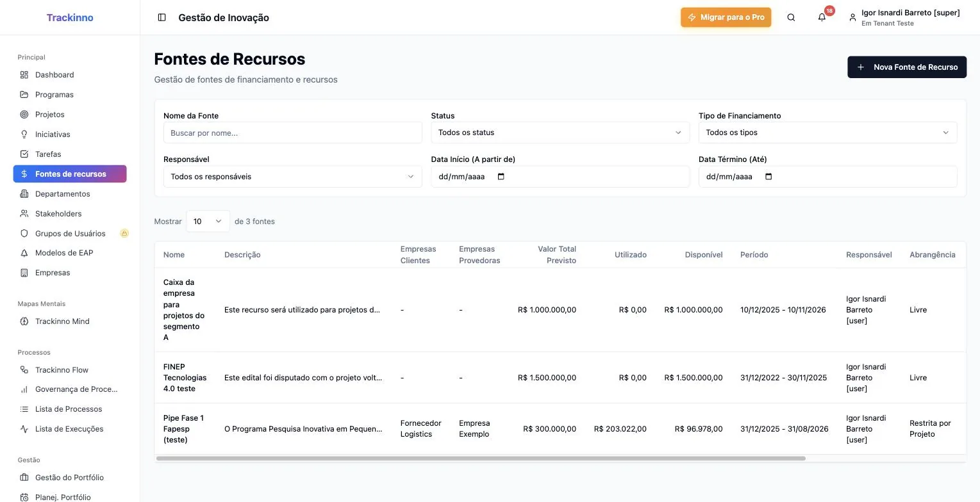Open the search magnifier icon

click(x=791, y=17)
